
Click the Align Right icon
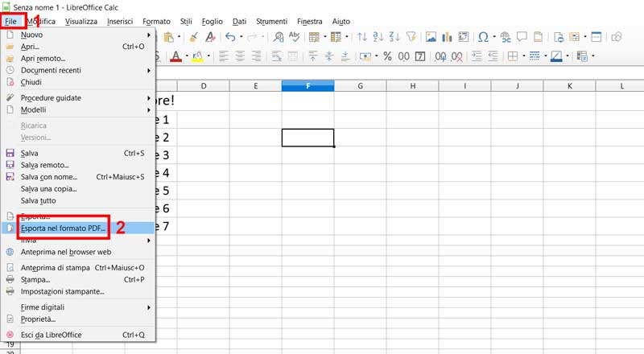pos(256,56)
